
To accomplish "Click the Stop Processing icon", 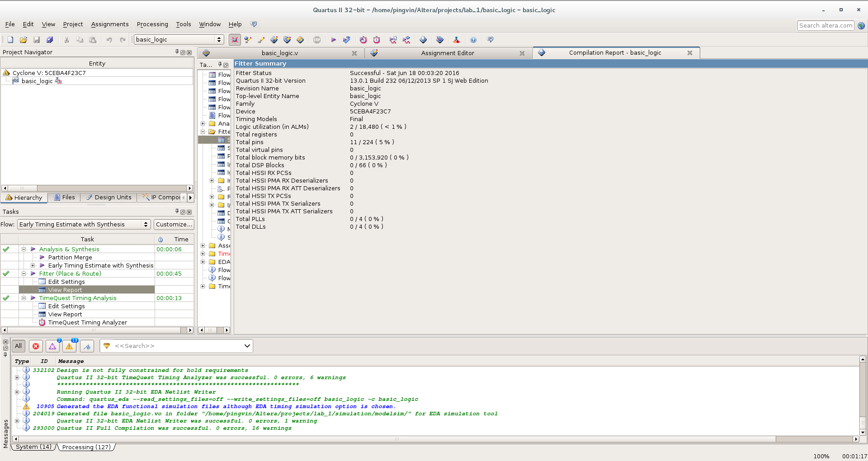I will tap(317, 40).
